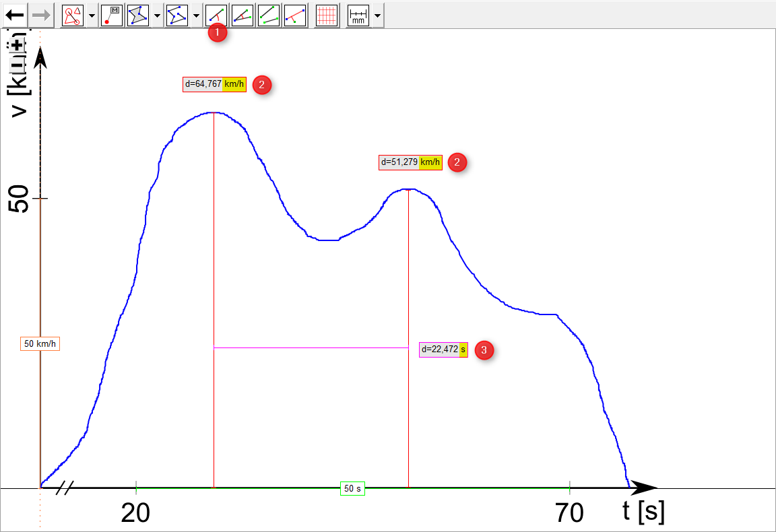Viewport: 776px width, 532px height.
Task: Click the back arrow button
Action: point(14,15)
